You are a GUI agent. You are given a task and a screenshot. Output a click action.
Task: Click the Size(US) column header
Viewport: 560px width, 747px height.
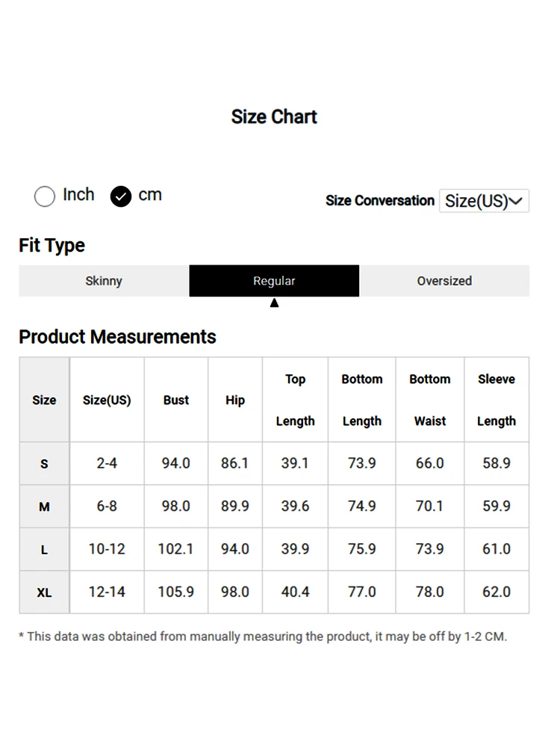coord(107,400)
